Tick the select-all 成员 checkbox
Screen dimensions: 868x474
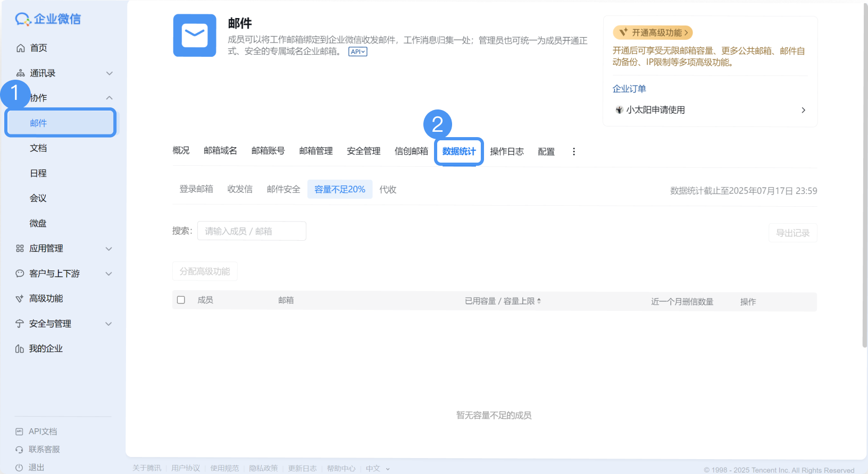pyautogui.click(x=181, y=300)
